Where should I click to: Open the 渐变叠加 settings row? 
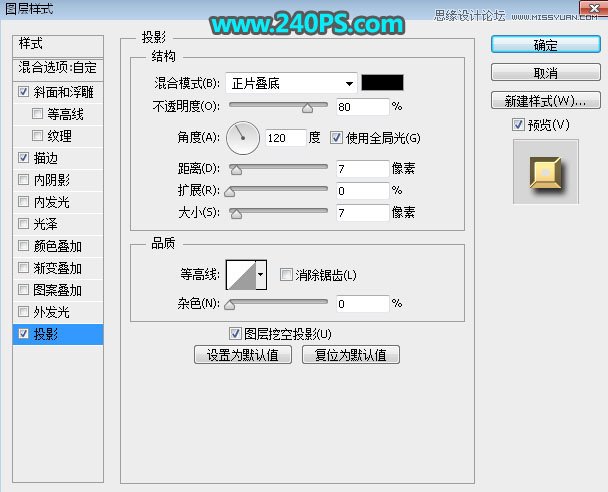click(58, 268)
